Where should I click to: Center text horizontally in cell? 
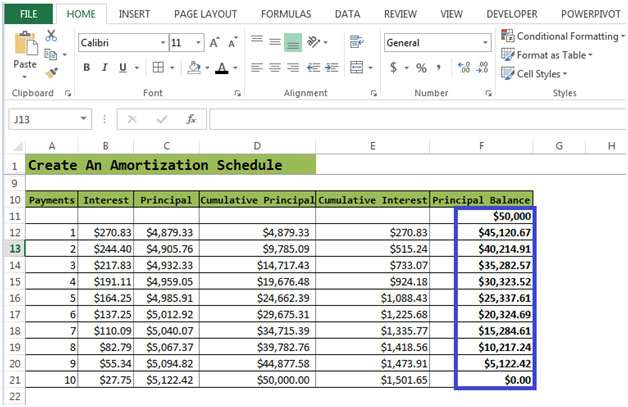[275, 67]
